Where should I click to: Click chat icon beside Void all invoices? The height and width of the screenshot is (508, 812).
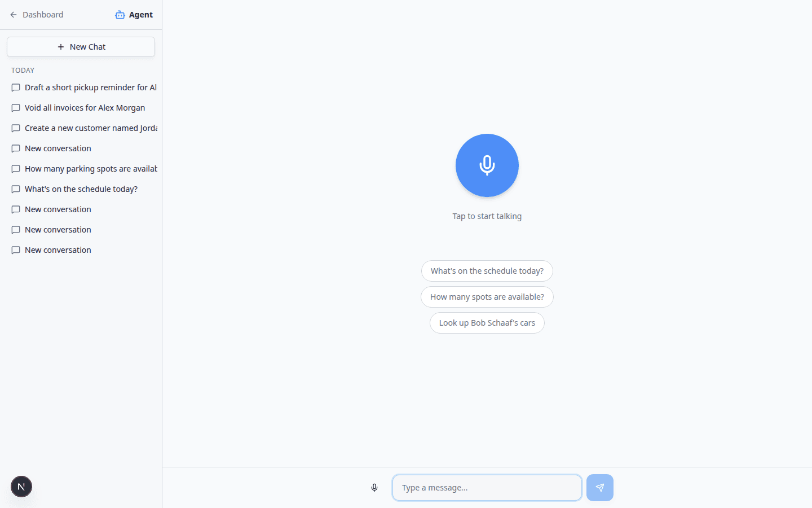click(16, 108)
